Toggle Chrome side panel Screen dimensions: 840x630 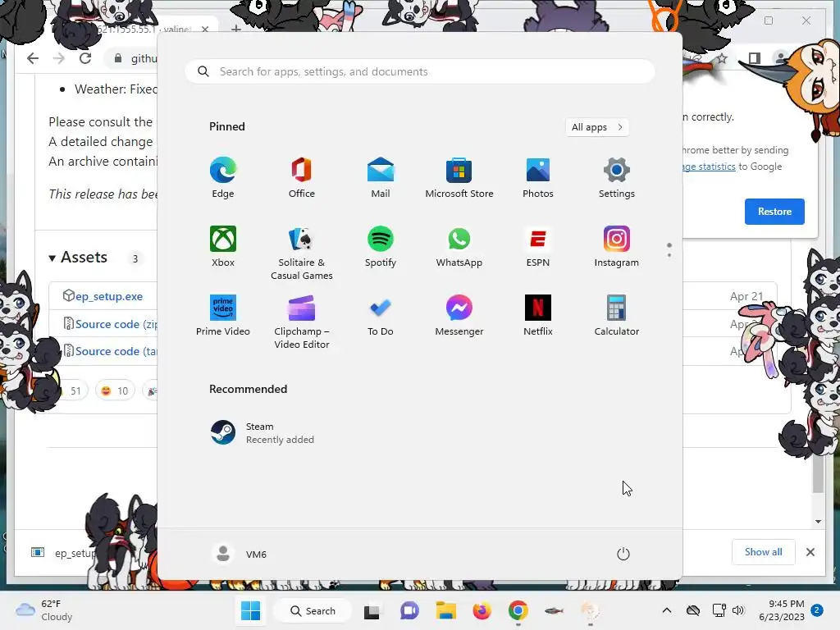tap(755, 58)
